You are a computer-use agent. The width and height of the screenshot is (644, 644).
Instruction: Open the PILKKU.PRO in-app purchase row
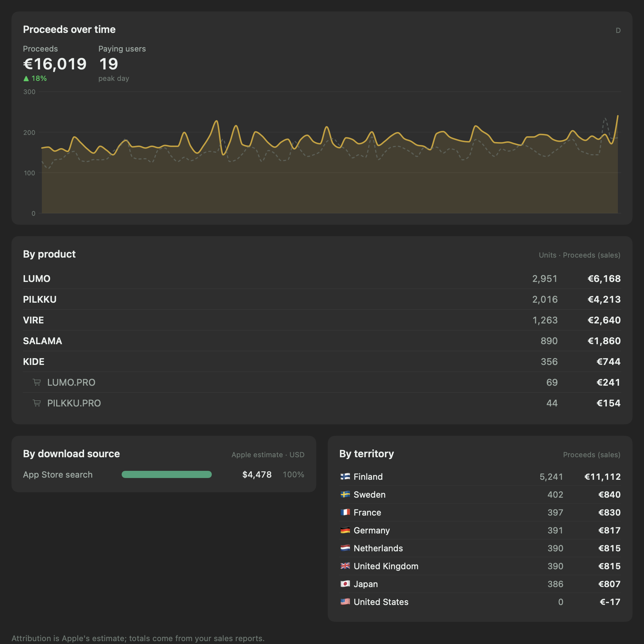(x=322, y=403)
